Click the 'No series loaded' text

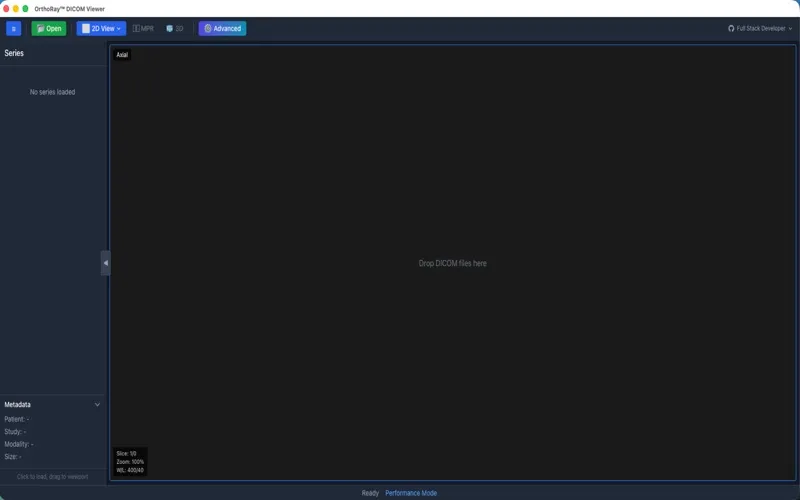[53, 92]
